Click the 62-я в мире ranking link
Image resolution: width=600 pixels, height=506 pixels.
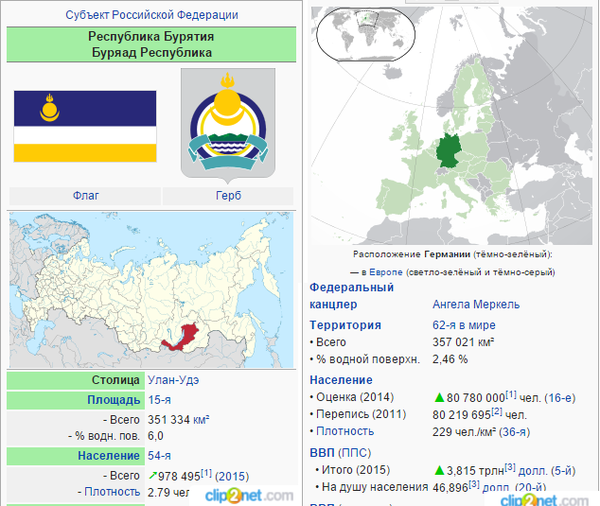(463, 325)
